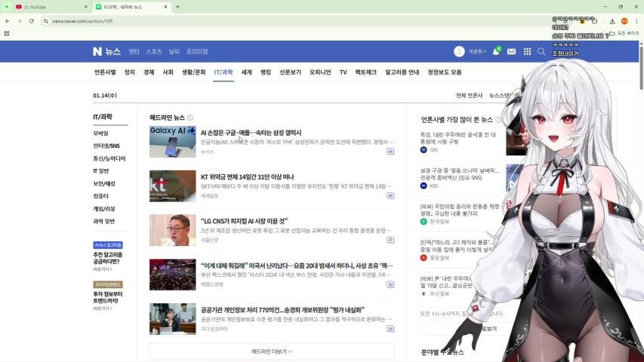The width and height of the screenshot is (644, 362).
Task: Open the 신문보기 menu item
Action: pyautogui.click(x=291, y=72)
